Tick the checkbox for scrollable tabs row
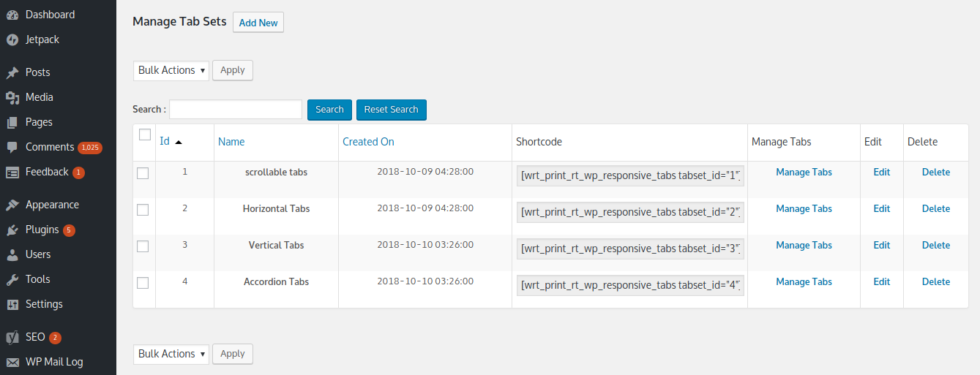The height and width of the screenshot is (375, 980). (x=143, y=173)
